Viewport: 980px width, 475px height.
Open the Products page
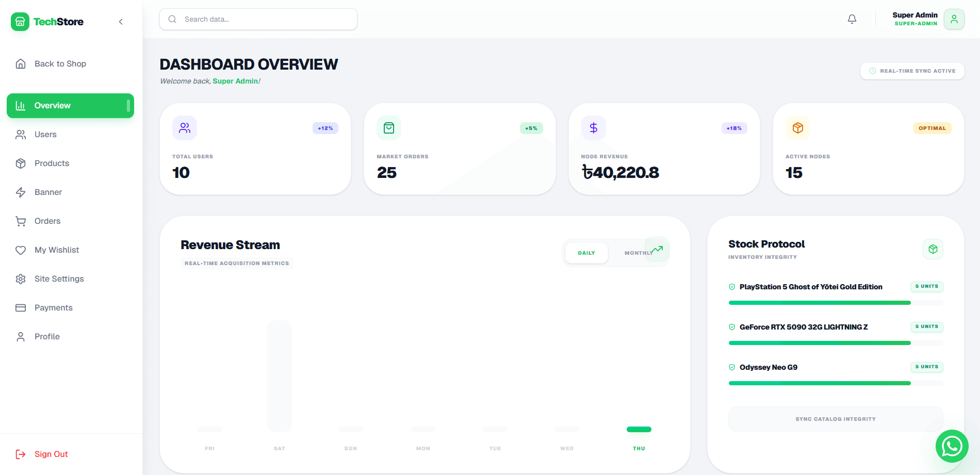point(70,163)
